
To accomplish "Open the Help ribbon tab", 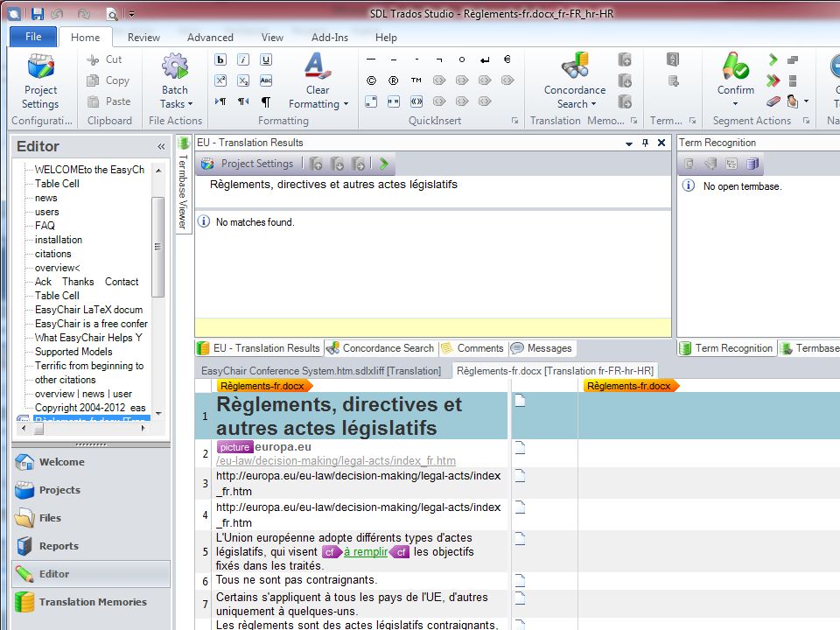I will [x=386, y=38].
